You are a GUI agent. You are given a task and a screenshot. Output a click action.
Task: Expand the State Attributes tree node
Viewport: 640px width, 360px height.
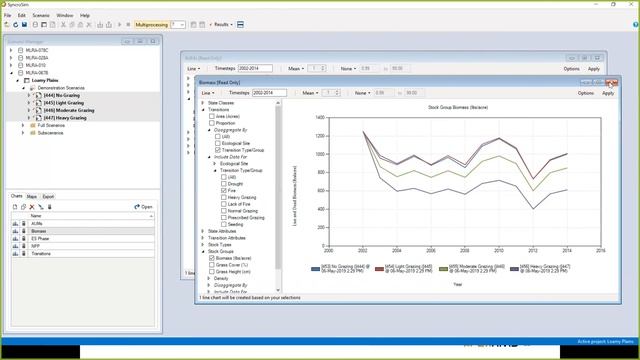point(203,231)
